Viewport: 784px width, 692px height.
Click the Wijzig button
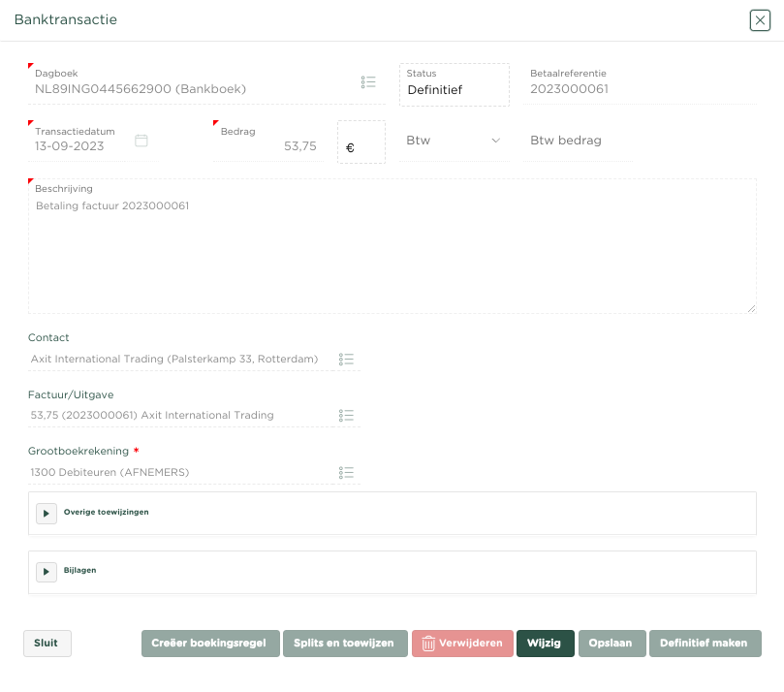click(x=545, y=644)
